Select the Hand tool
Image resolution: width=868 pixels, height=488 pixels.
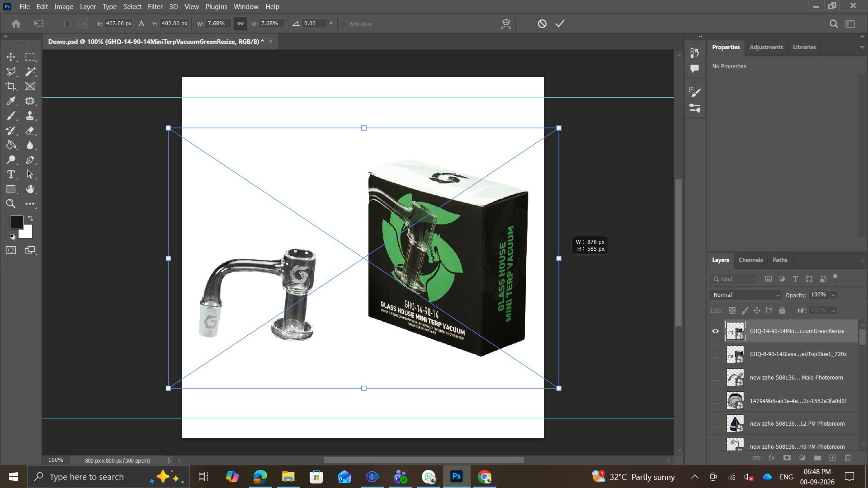30,189
